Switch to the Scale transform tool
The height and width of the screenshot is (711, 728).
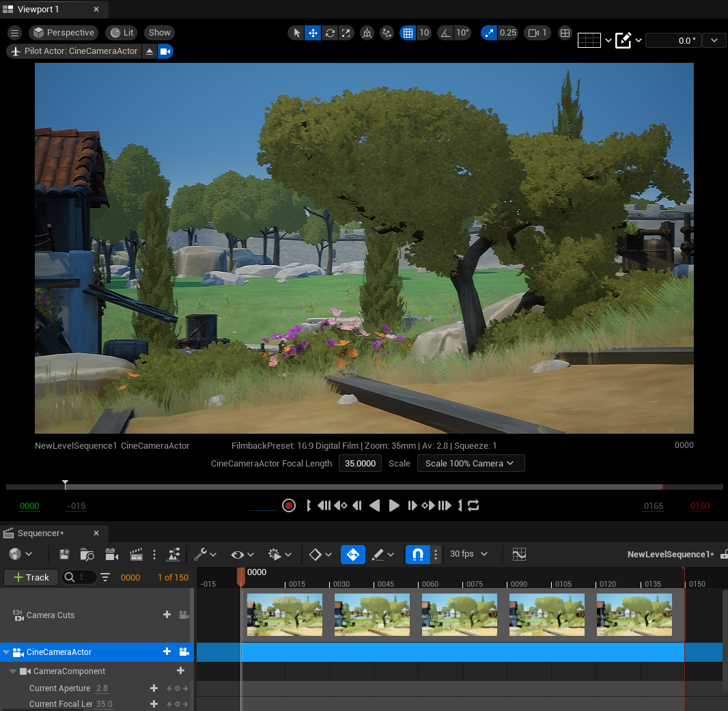pos(347,32)
